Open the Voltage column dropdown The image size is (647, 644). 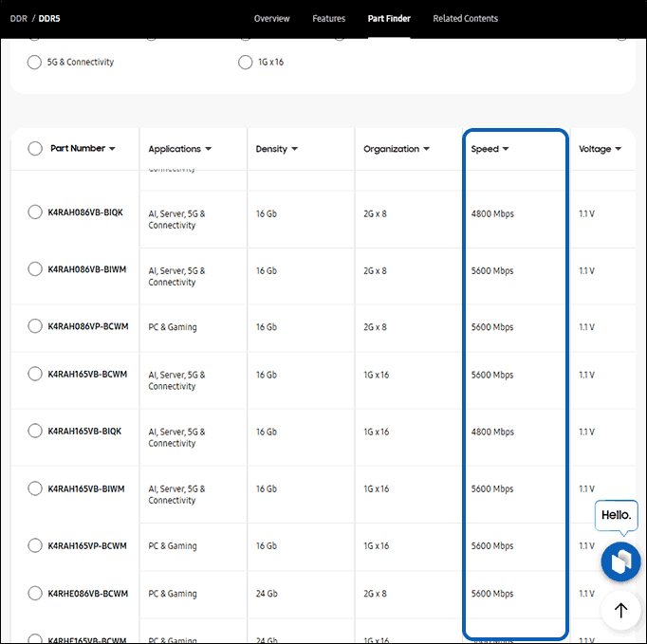tap(619, 149)
